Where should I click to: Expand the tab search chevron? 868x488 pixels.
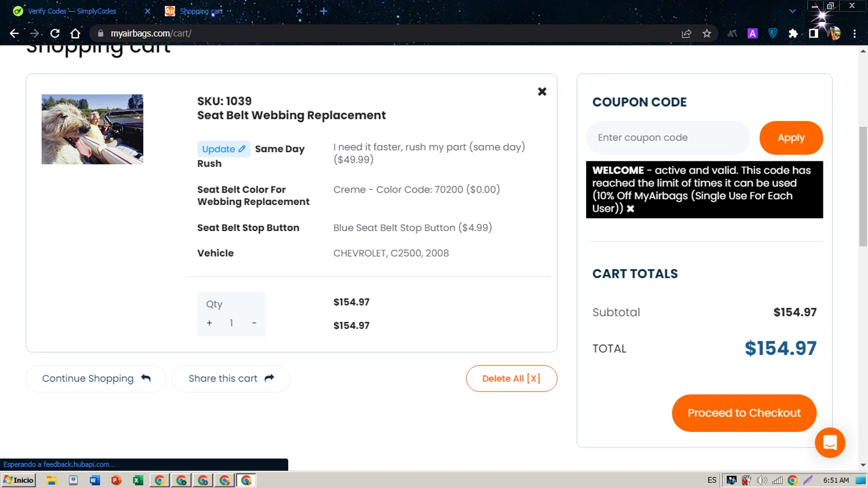click(792, 11)
